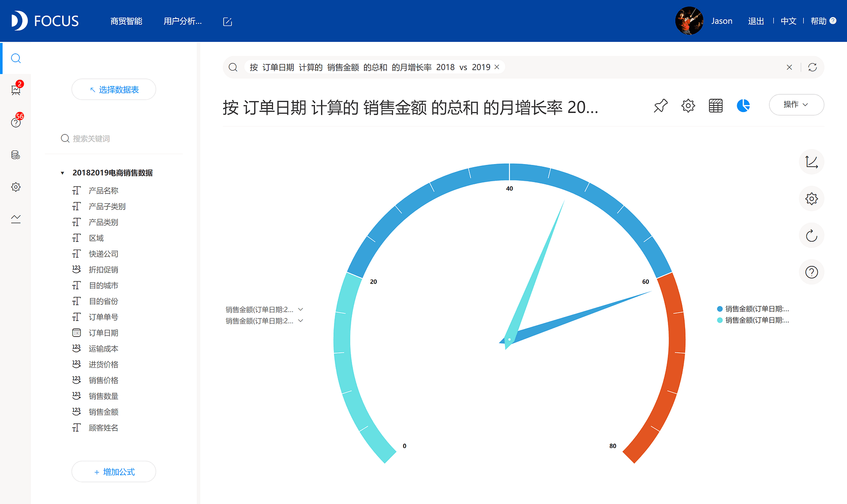
Task: Click the refresh/reload icon on right panel
Action: pos(812,235)
